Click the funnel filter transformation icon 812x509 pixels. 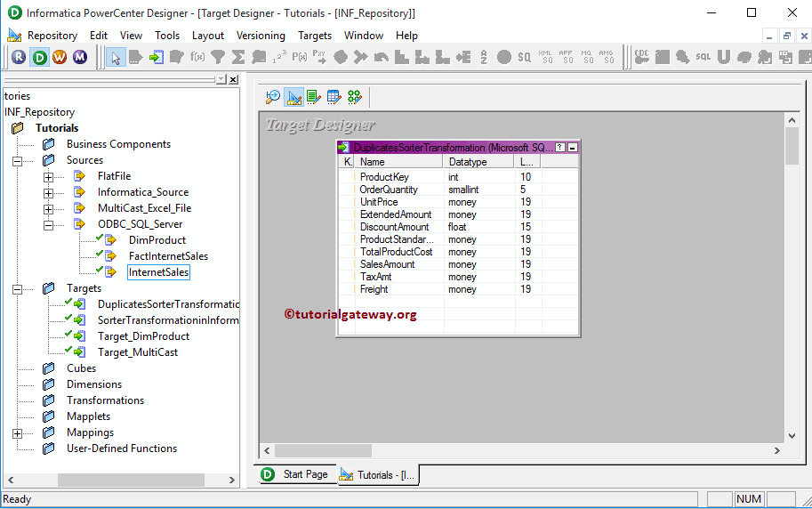[x=218, y=57]
